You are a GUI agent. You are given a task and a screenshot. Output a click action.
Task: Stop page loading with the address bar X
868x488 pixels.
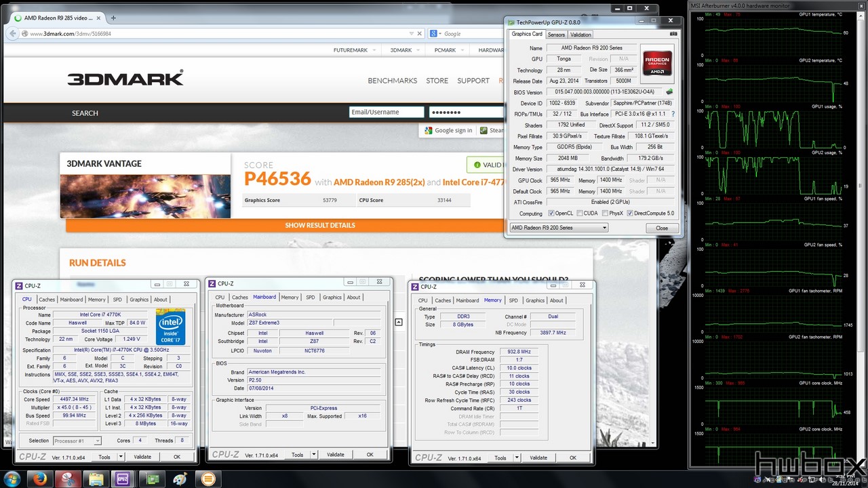pos(421,33)
